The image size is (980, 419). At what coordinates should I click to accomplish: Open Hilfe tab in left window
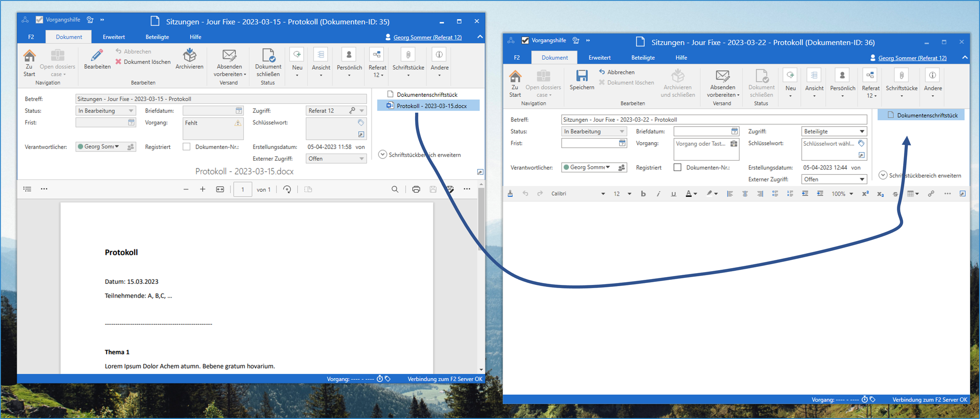(196, 37)
